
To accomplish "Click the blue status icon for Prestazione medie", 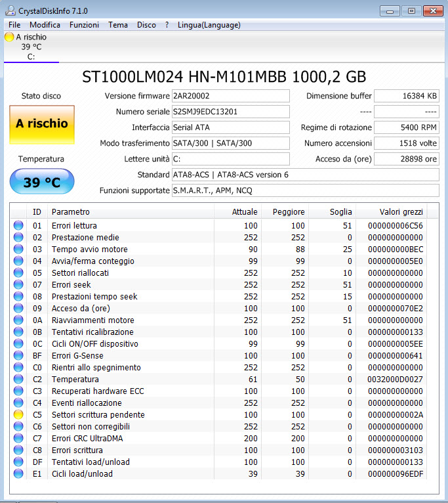I will click(x=18, y=237).
